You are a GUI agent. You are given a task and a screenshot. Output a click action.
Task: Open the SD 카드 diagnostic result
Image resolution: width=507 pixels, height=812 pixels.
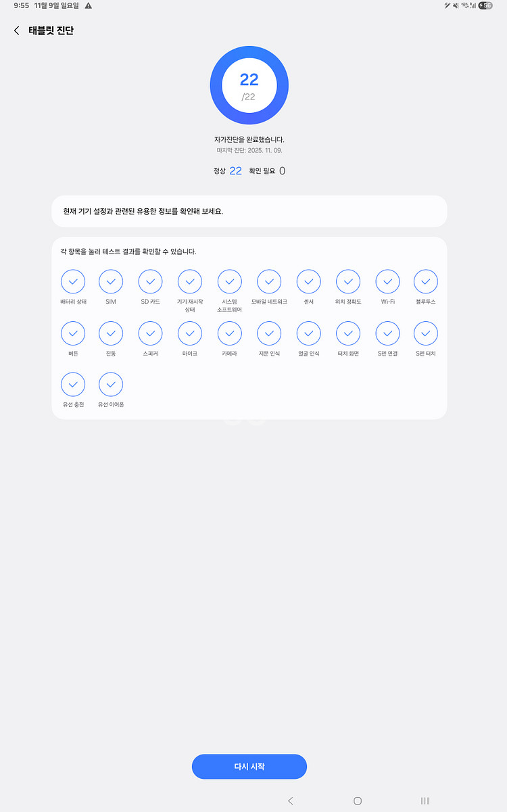(150, 281)
